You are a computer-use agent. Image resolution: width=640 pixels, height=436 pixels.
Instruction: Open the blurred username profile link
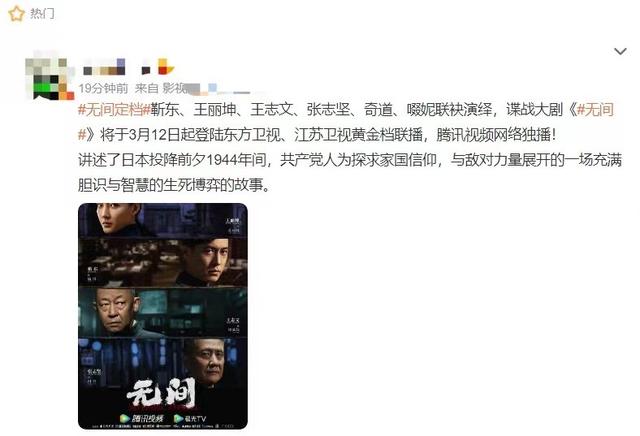pos(104,67)
